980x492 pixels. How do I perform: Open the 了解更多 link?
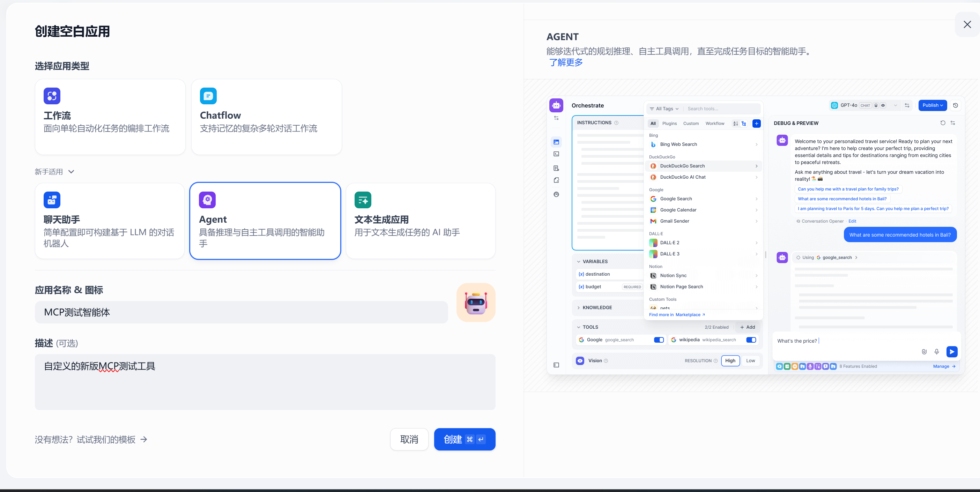566,62
